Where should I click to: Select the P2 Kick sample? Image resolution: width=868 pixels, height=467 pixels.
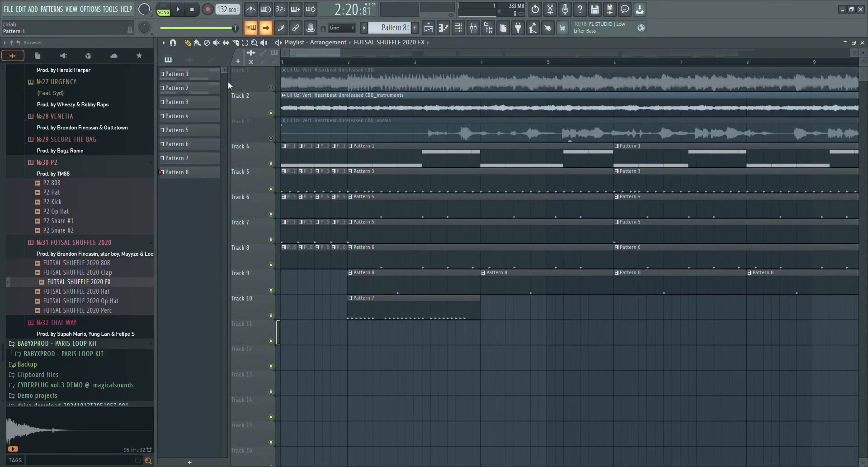[x=52, y=202]
